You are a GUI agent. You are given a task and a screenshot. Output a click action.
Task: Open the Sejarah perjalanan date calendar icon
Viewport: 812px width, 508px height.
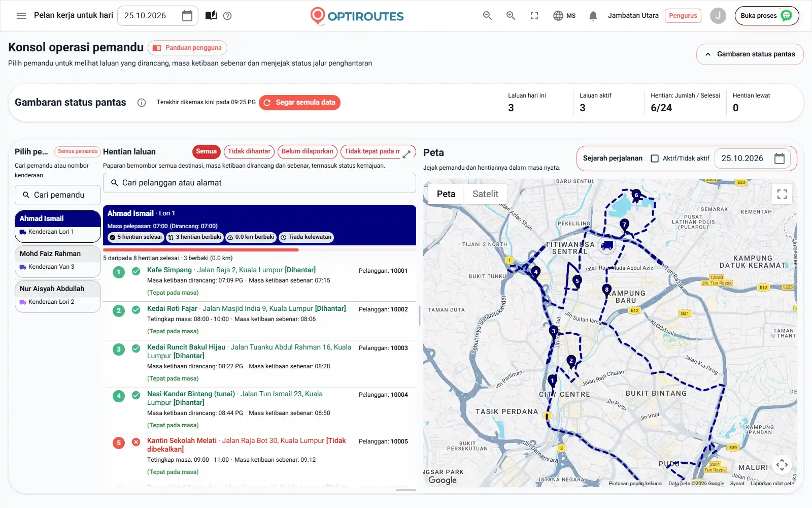(x=780, y=158)
